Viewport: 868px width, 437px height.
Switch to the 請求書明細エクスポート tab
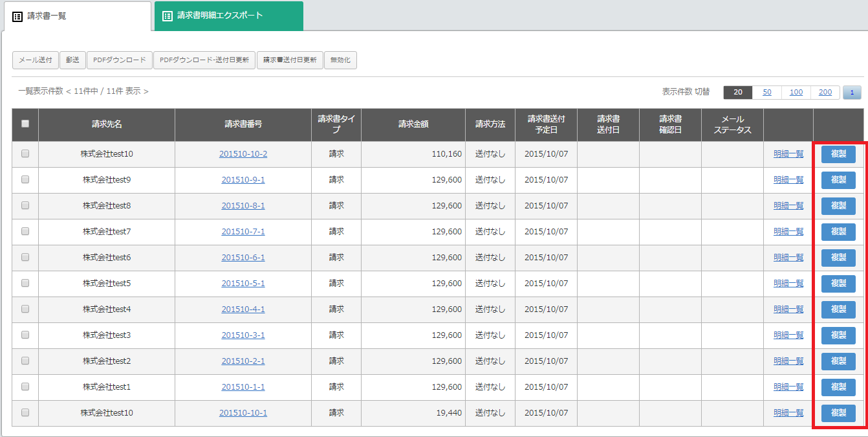(228, 16)
